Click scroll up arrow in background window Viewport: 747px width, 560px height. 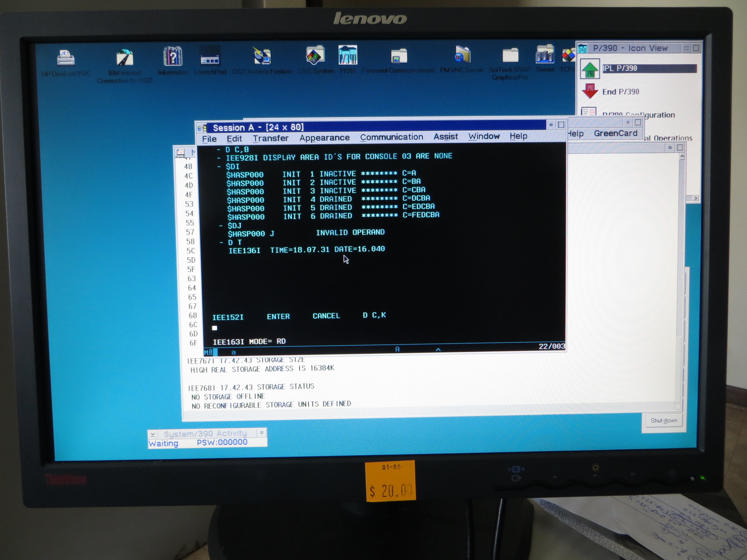pos(682,157)
